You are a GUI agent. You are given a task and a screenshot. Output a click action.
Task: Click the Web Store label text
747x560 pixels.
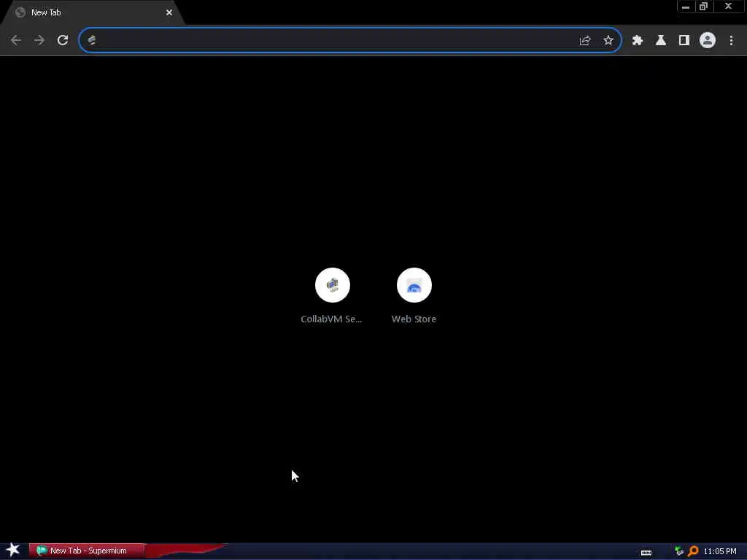coord(414,319)
